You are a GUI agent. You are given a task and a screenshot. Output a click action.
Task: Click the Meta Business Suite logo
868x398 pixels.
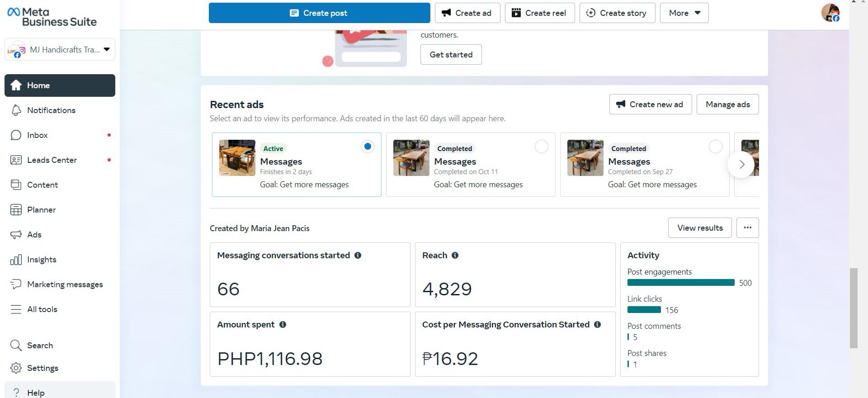pos(52,17)
